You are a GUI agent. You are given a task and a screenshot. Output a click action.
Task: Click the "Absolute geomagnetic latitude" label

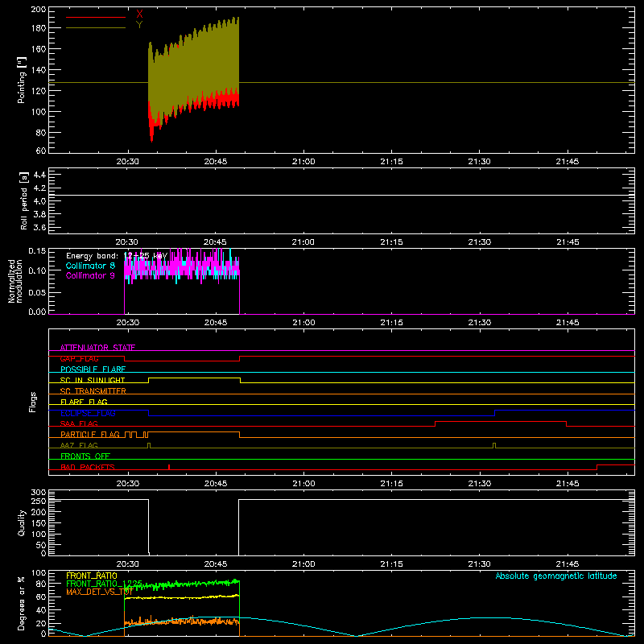pos(556,576)
